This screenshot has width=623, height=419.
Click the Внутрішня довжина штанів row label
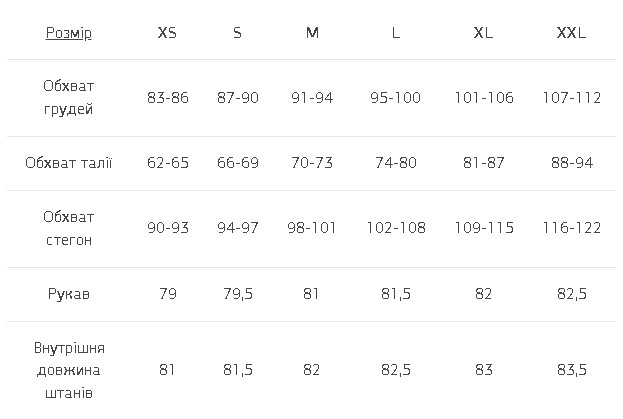tap(68, 370)
